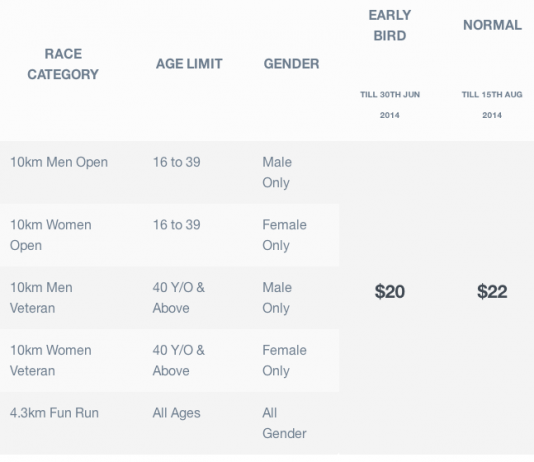Screen dimensions: 534x462
Task: Click the All Ages age limit cell
Action: click(x=176, y=413)
